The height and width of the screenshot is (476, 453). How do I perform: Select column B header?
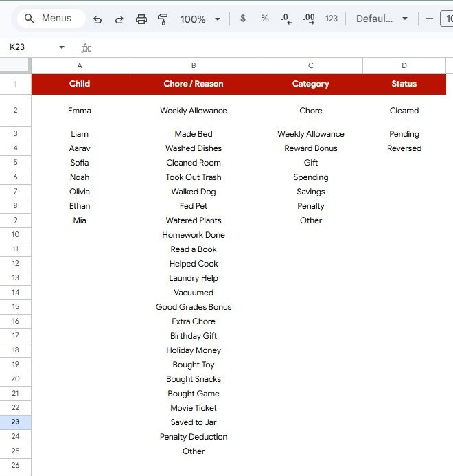[194, 65]
